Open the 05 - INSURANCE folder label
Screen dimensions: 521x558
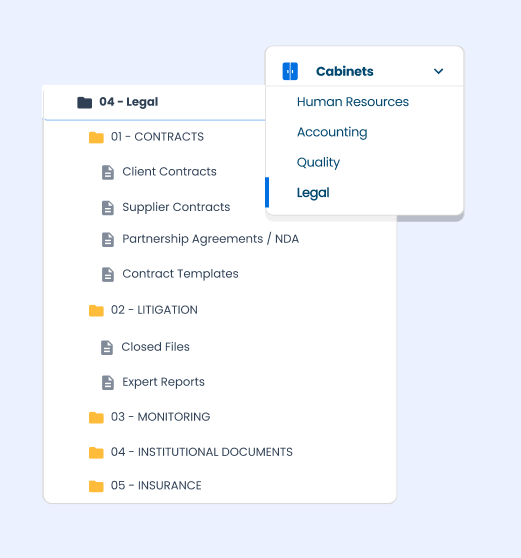[x=156, y=485]
